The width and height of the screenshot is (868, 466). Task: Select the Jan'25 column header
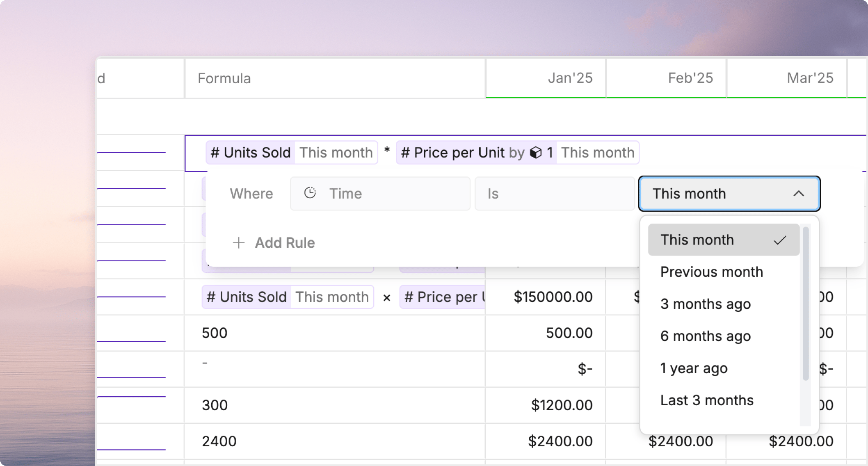(546, 78)
